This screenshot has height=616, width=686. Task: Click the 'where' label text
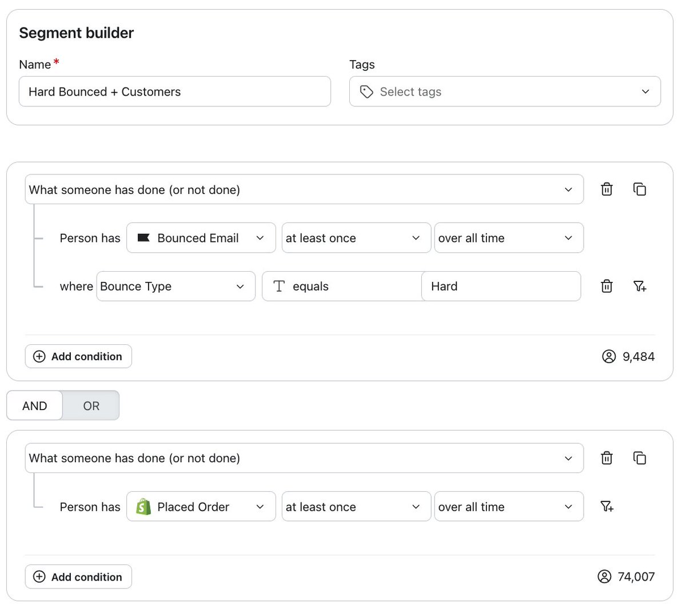76,286
